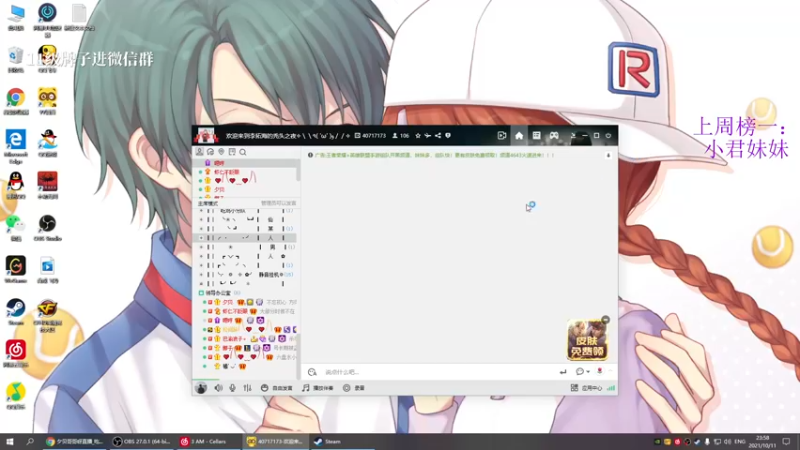The width and height of the screenshot is (800, 450).
Task: Open Google Chrome desktop shortcut
Action: point(16,101)
